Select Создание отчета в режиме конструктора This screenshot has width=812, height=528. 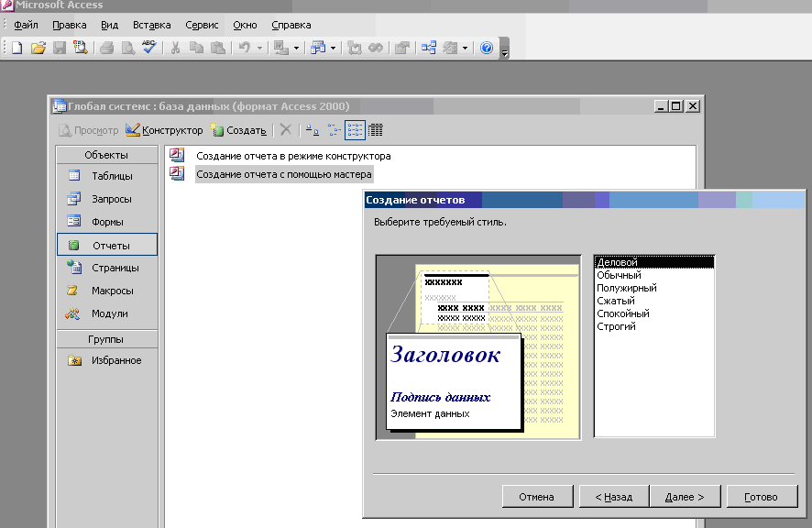tap(281, 156)
